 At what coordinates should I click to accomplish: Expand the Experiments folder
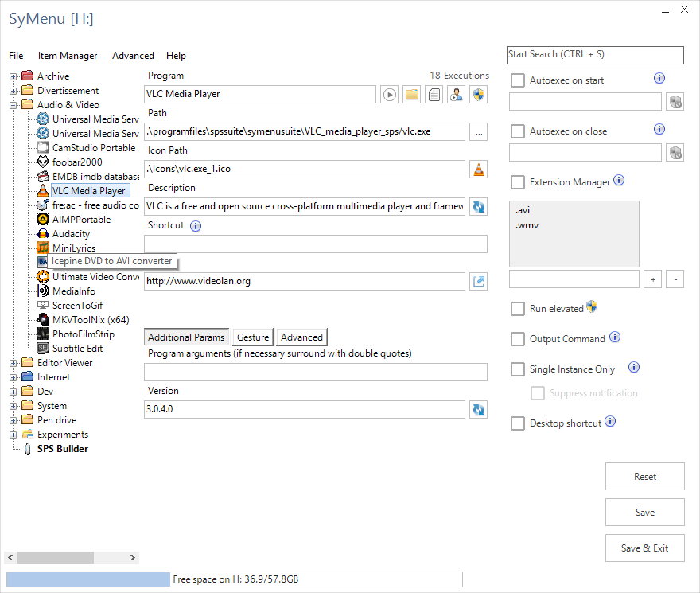click(x=13, y=435)
